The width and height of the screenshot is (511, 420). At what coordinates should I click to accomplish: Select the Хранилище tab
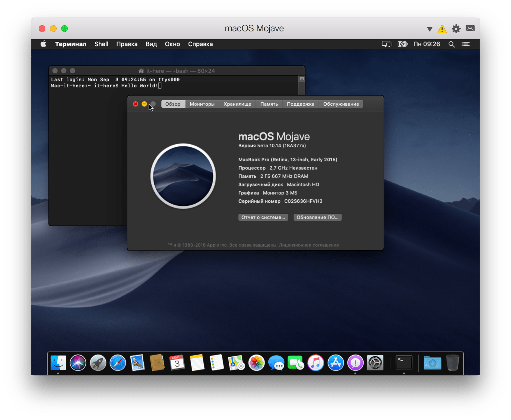pyautogui.click(x=237, y=104)
